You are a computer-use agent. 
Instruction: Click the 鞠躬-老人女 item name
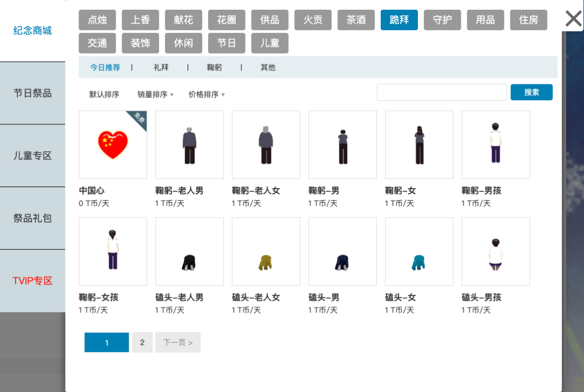[256, 191]
